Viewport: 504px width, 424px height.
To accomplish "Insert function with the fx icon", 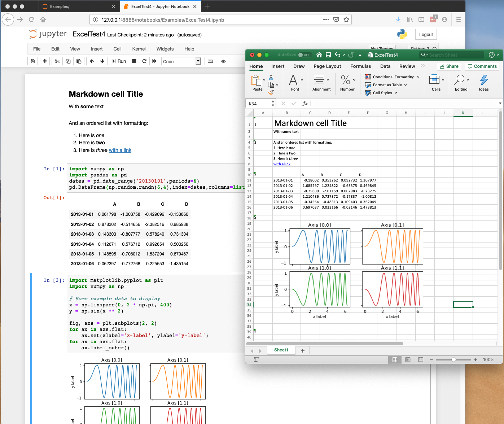I will pyautogui.click(x=305, y=104).
